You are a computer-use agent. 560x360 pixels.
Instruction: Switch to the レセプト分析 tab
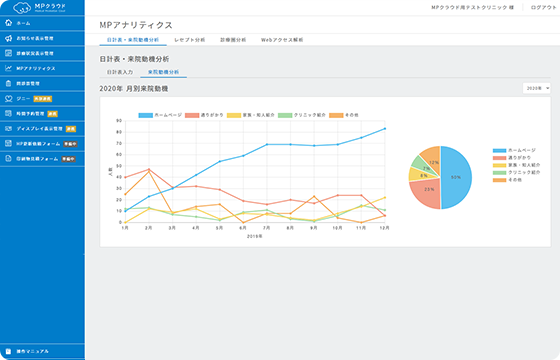[190, 40]
